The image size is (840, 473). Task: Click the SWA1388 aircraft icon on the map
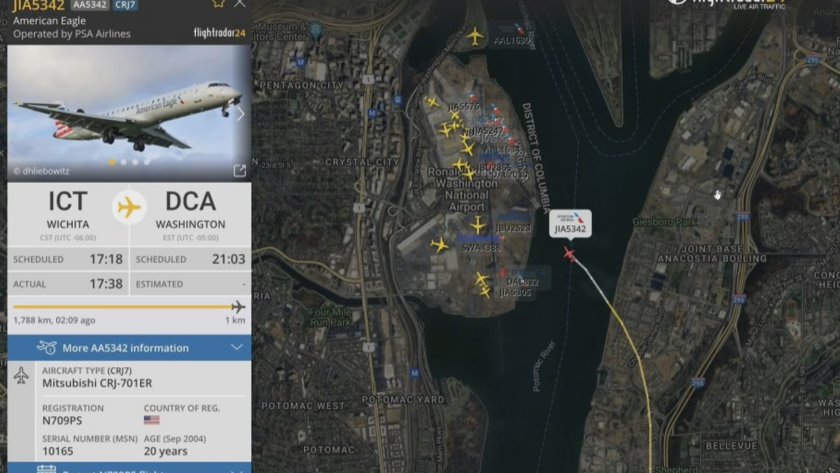coord(439,245)
